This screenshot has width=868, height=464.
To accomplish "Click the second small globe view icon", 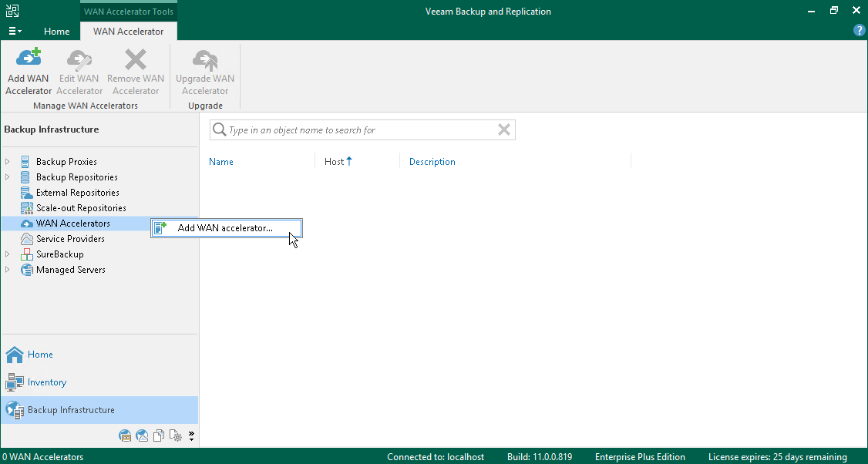I will 142,435.
